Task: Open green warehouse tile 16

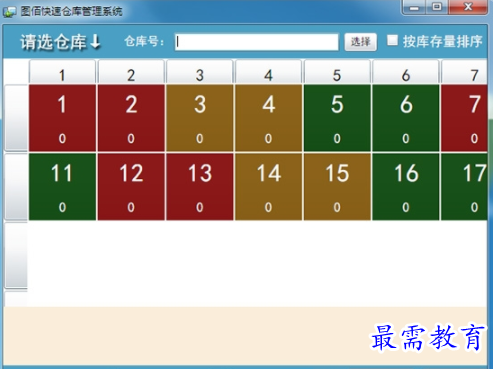Action: point(406,187)
